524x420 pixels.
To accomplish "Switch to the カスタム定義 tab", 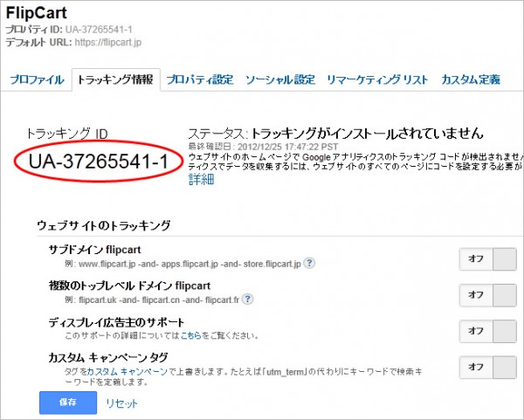I will click(x=471, y=79).
